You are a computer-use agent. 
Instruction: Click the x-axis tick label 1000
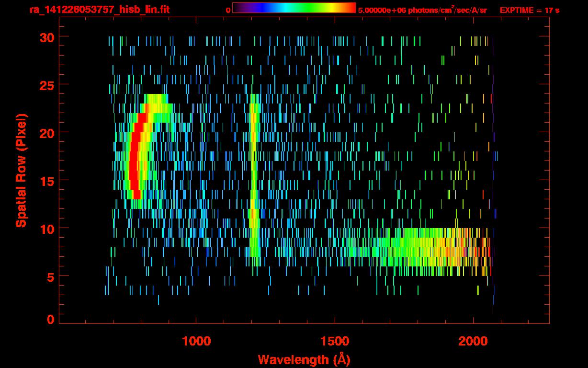point(196,341)
